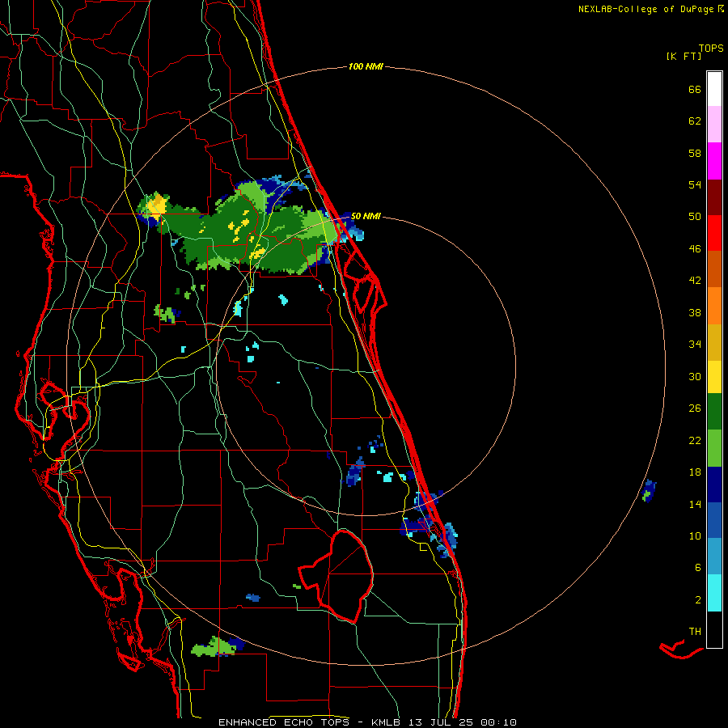The width and height of the screenshot is (728, 728).
Task: Select the bright orange legend swatch
Action: (x=714, y=306)
